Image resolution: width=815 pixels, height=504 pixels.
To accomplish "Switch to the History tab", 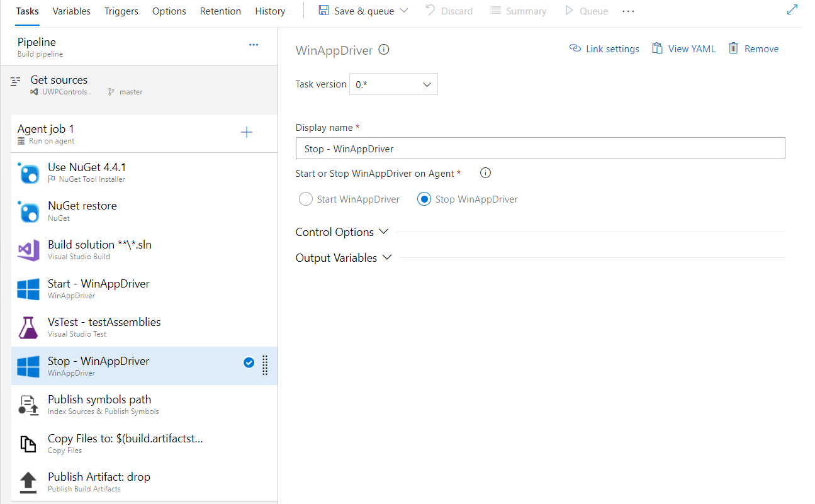I will point(270,11).
